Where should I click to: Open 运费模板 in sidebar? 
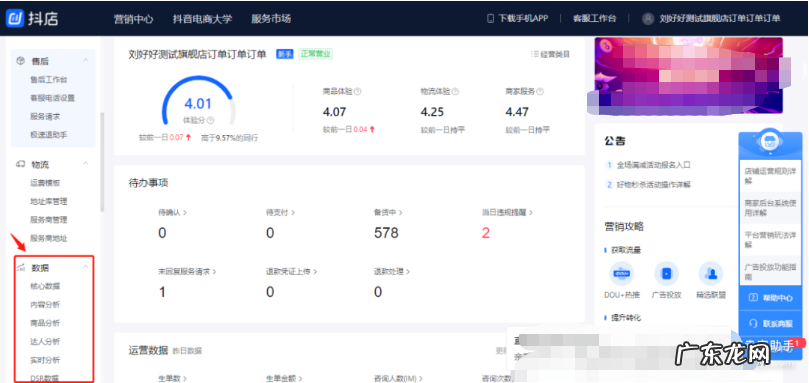click(x=45, y=183)
